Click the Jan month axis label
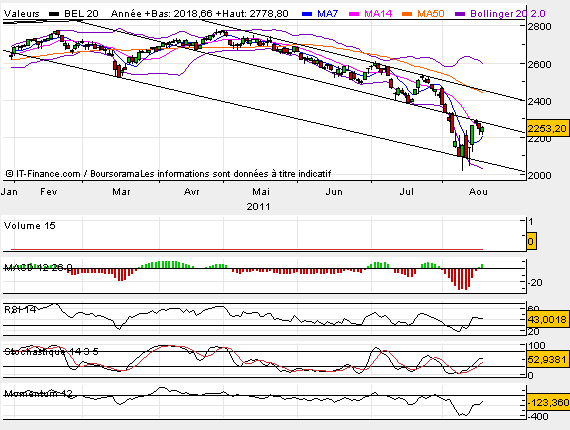This screenshot has height=430, width=570. click(x=9, y=192)
